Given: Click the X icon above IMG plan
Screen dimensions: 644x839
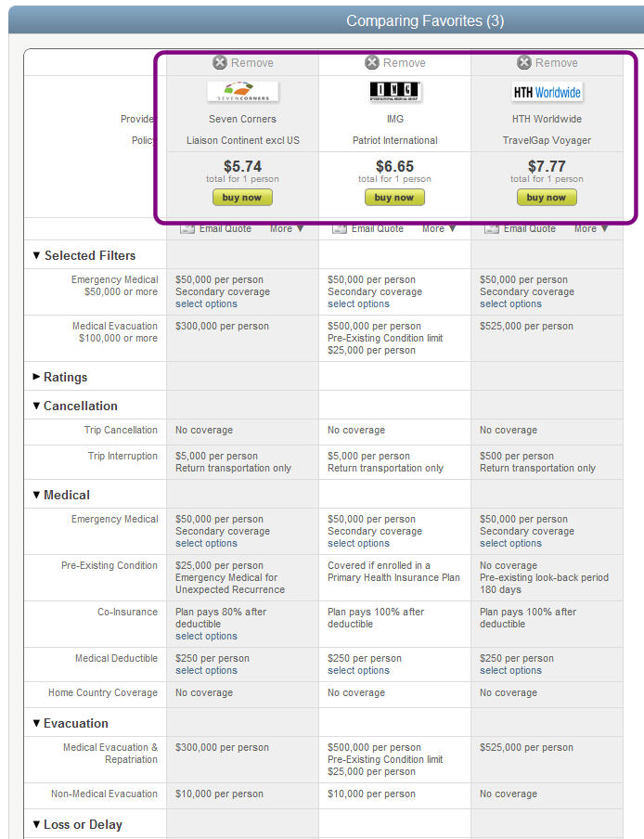Looking at the screenshot, I should coord(372,62).
